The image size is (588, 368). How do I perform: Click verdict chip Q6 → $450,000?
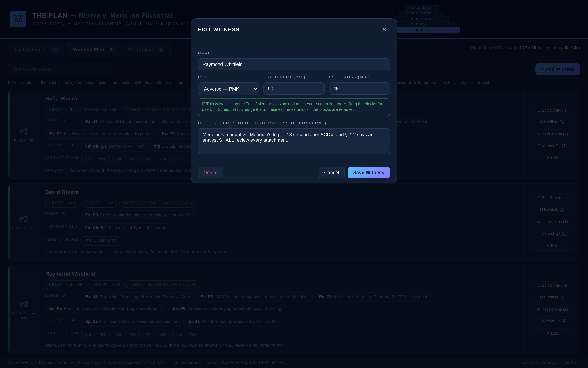pos(101,241)
